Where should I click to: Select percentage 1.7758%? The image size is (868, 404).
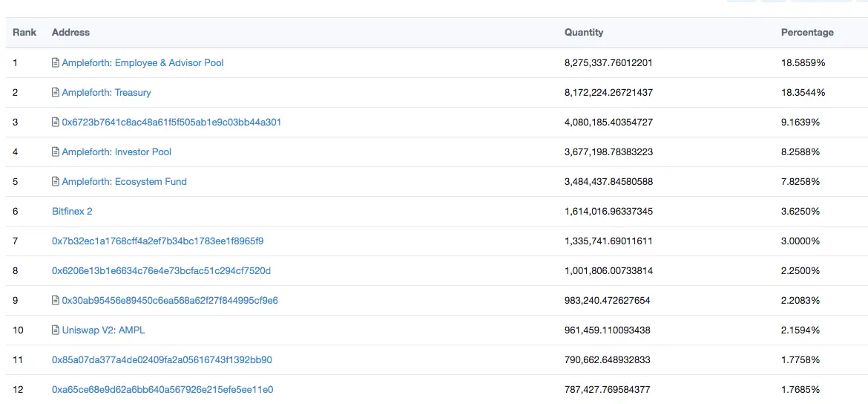(x=800, y=360)
